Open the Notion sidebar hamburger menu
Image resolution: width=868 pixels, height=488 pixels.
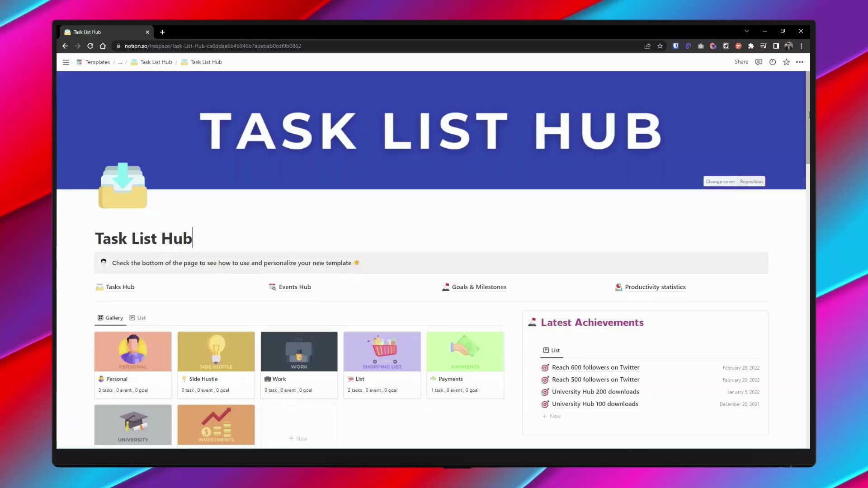coord(66,62)
